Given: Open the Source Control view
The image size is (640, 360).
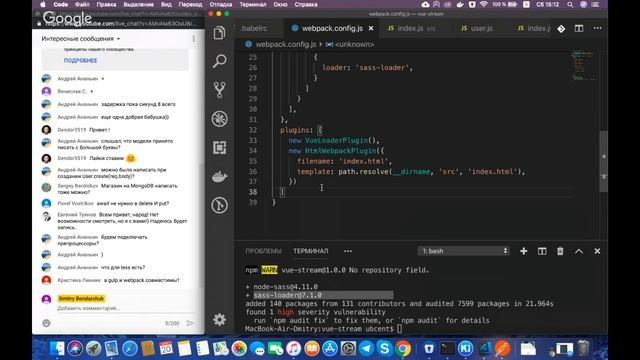Looking at the screenshot, I should (219, 90).
